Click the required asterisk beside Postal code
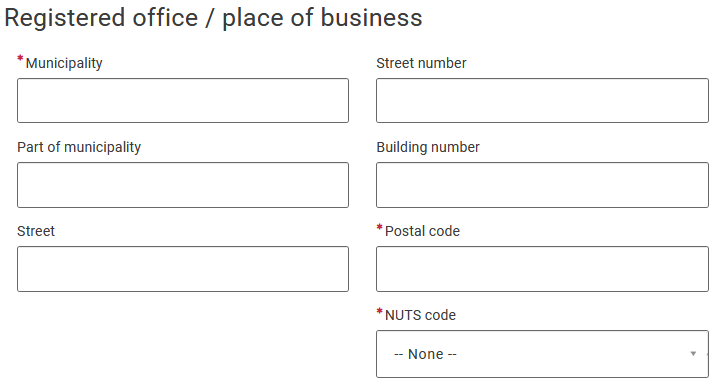The image size is (721, 388). pos(379,227)
